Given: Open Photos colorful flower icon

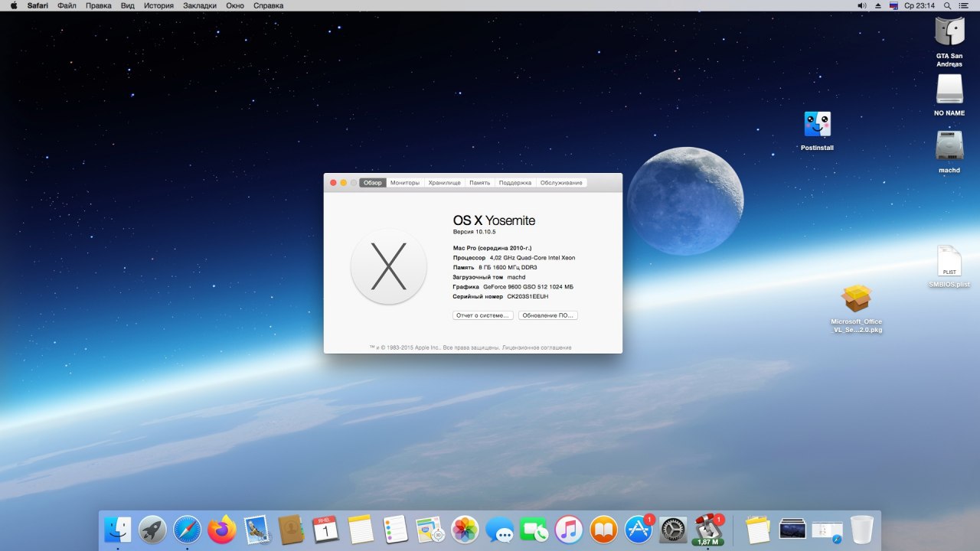Looking at the screenshot, I should [x=465, y=529].
